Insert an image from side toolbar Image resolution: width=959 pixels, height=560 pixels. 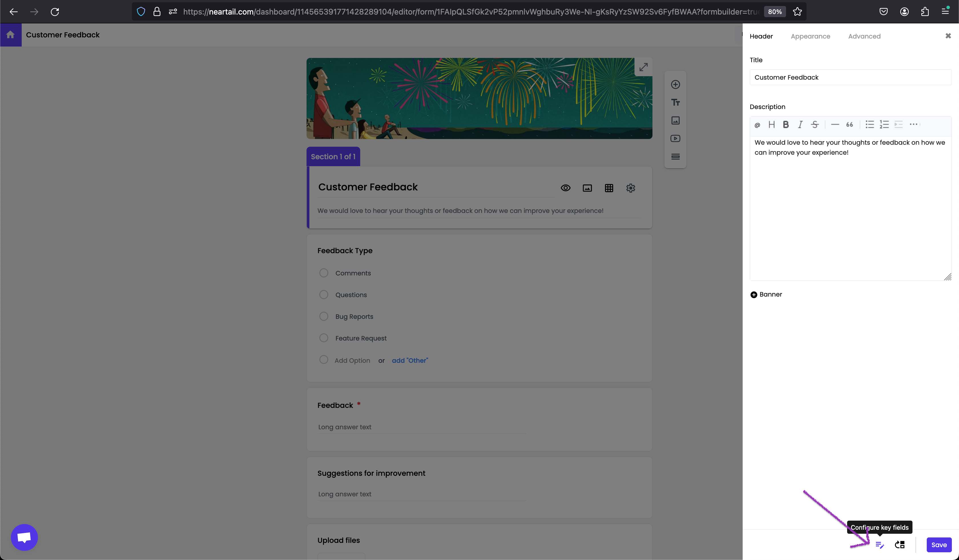[675, 121]
